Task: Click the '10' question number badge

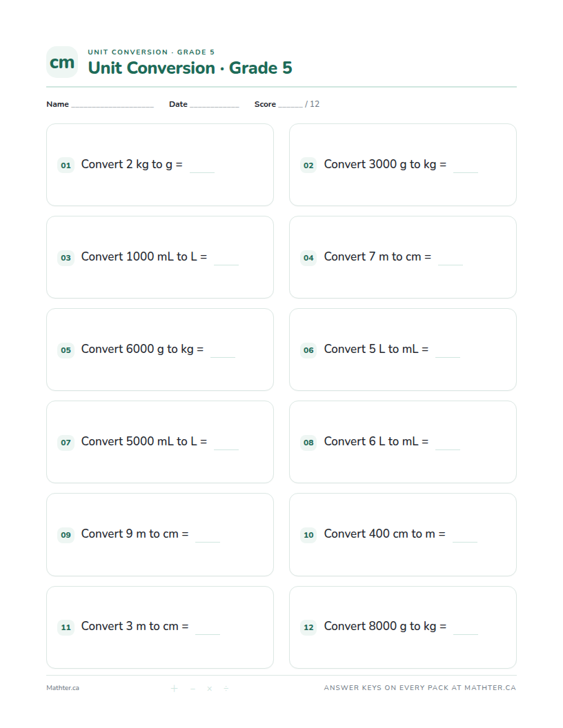Action: click(308, 534)
